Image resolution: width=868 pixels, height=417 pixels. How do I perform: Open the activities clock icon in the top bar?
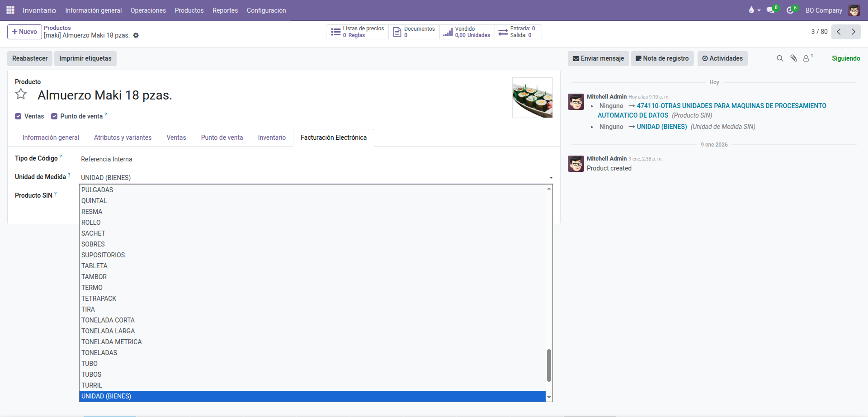[790, 10]
